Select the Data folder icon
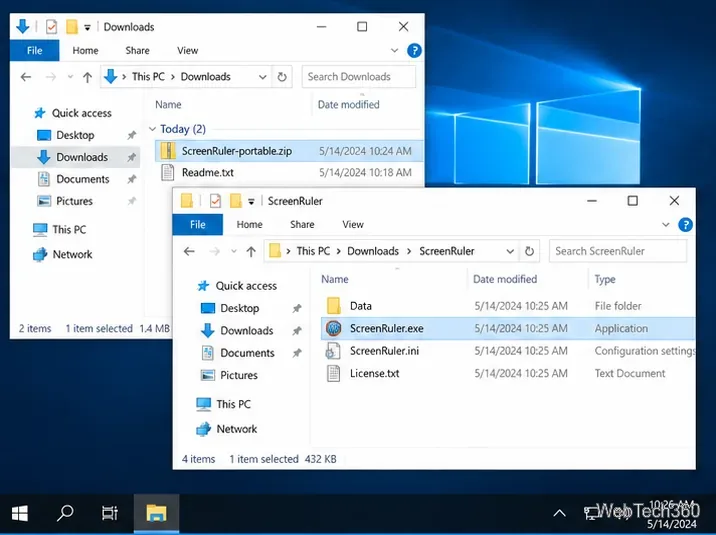 pyautogui.click(x=334, y=306)
